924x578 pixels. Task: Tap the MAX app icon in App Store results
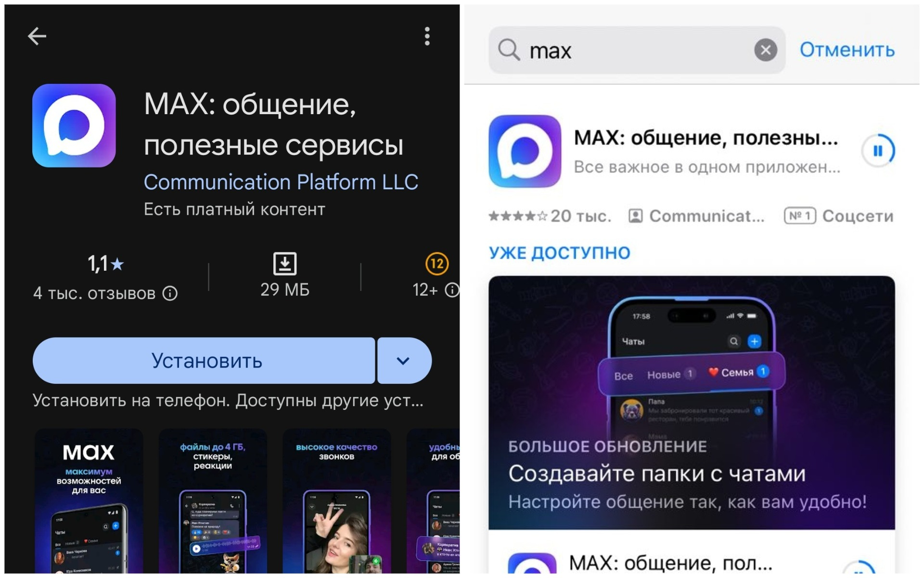click(x=525, y=151)
